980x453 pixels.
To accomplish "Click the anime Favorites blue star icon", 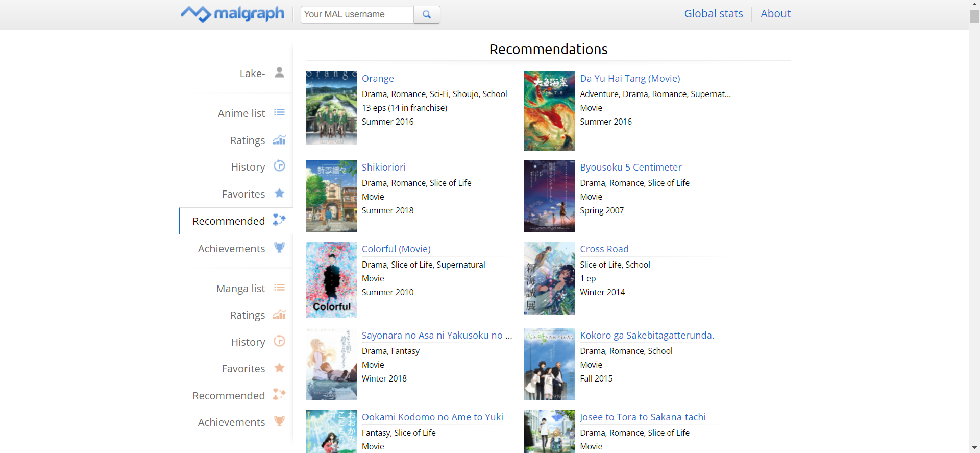I will (x=279, y=193).
